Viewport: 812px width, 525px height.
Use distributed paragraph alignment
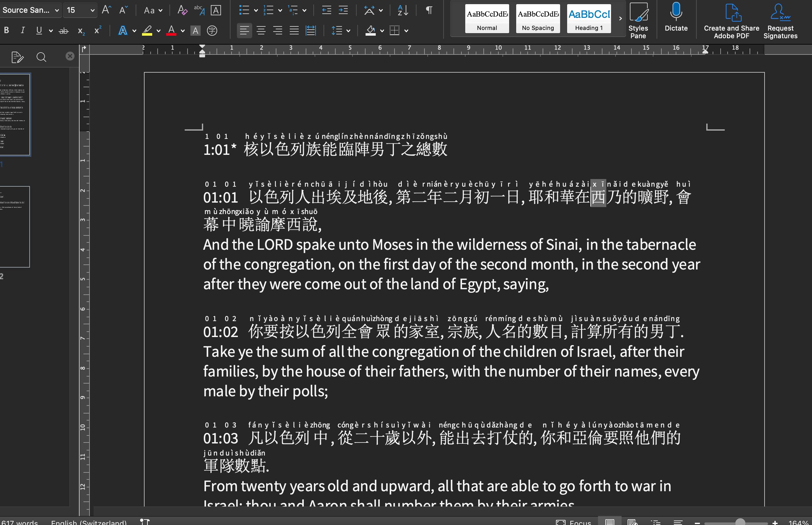pyautogui.click(x=310, y=31)
